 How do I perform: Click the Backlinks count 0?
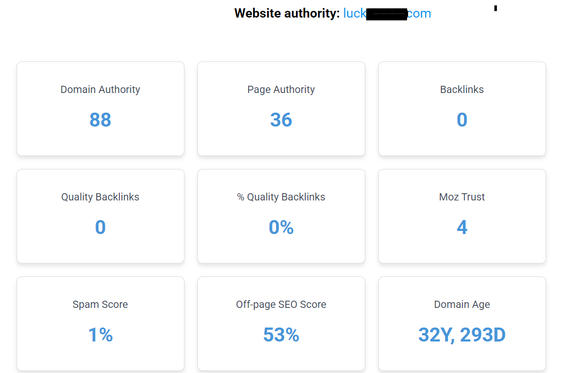(462, 120)
